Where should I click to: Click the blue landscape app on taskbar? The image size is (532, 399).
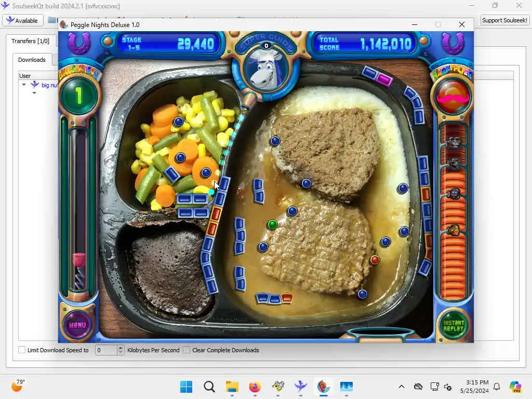[x=347, y=387]
